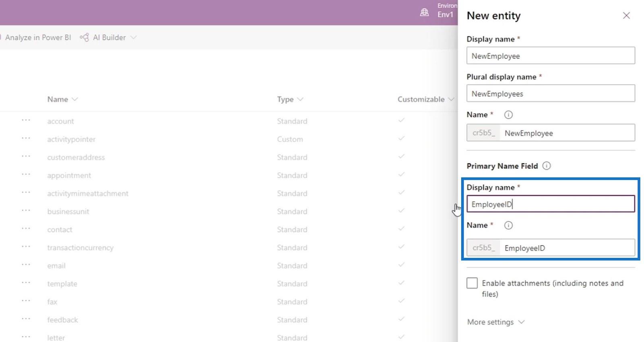Sort by Name column header
This screenshot has width=644, height=342.
tap(62, 99)
